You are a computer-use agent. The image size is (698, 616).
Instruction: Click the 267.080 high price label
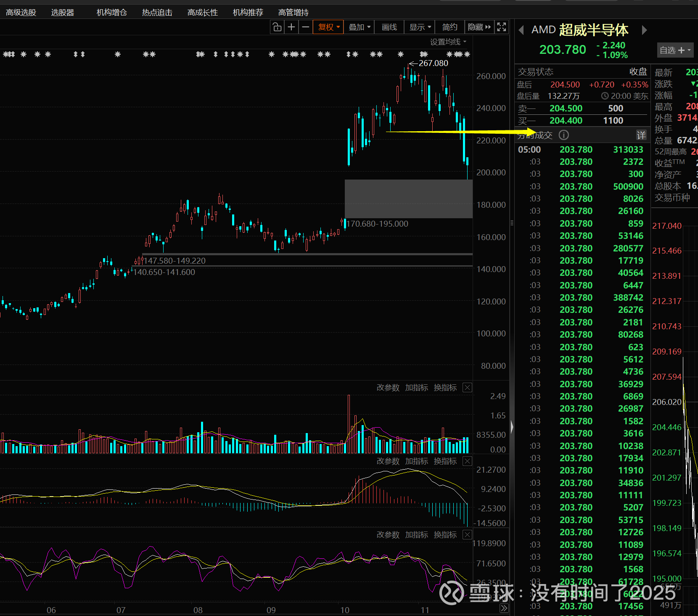click(x=434, y=63)
